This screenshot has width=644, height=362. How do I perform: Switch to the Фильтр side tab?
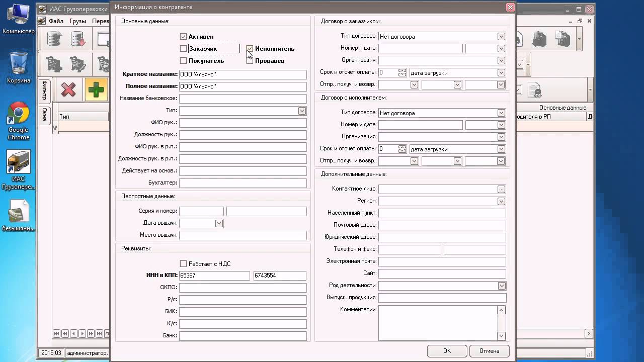tap(44, 90)
